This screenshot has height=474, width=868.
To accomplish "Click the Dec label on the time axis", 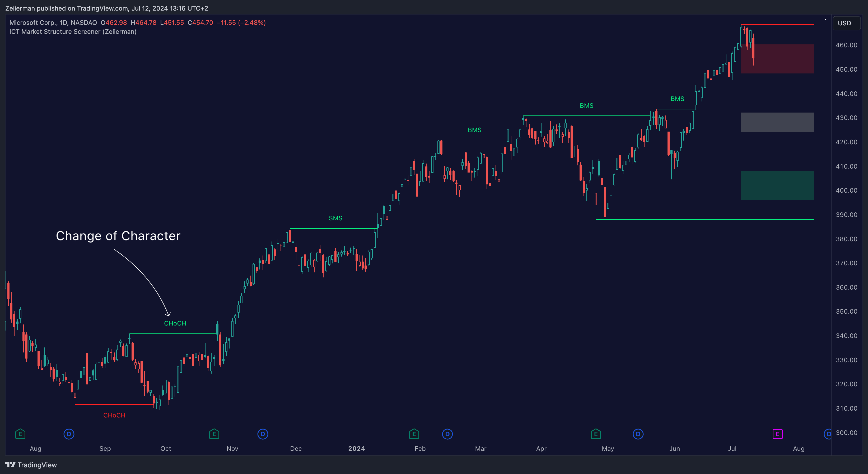I will (x=296, y=448).
